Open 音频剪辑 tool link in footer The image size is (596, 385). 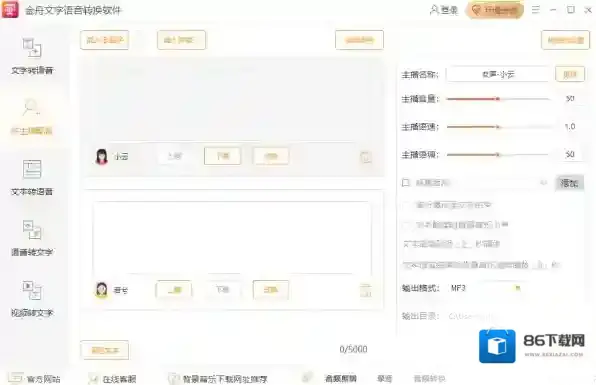pyautogui.click(x=341, y=379)
